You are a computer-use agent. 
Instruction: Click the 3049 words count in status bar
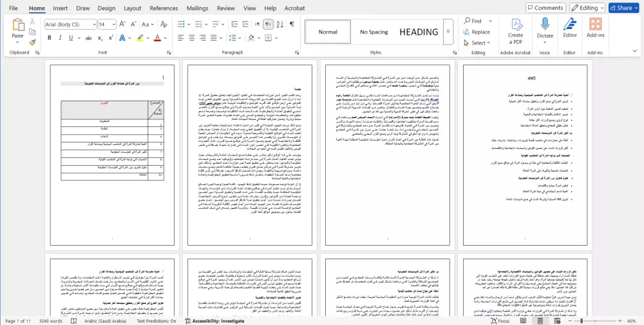click(50, 321)
